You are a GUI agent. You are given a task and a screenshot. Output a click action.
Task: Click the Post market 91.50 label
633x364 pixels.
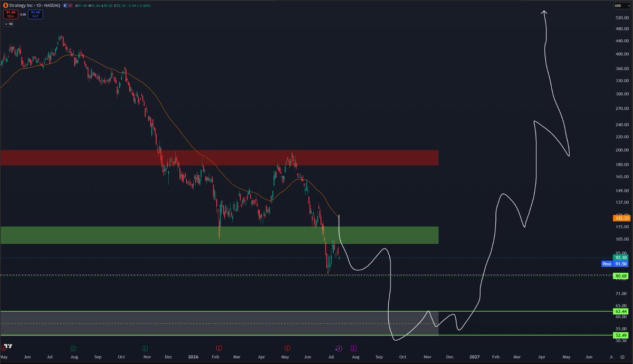pyautogui.click(x=615, y=263)
